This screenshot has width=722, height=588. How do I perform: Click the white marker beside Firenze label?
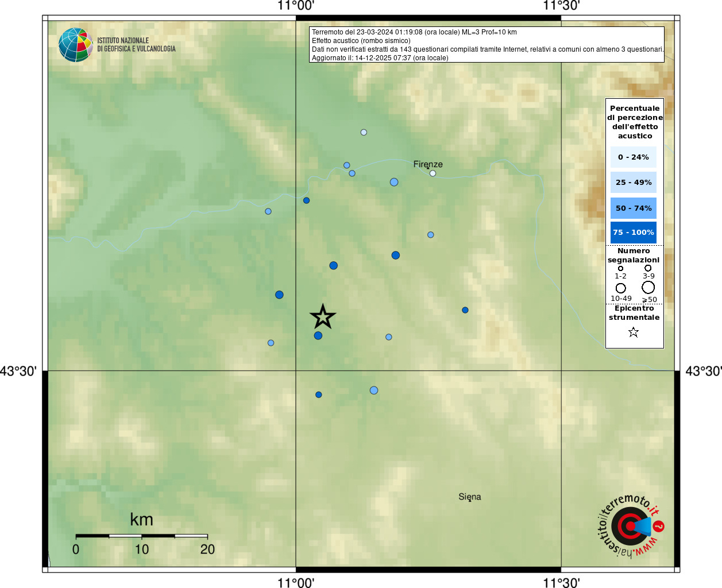[x=433, y=173]
